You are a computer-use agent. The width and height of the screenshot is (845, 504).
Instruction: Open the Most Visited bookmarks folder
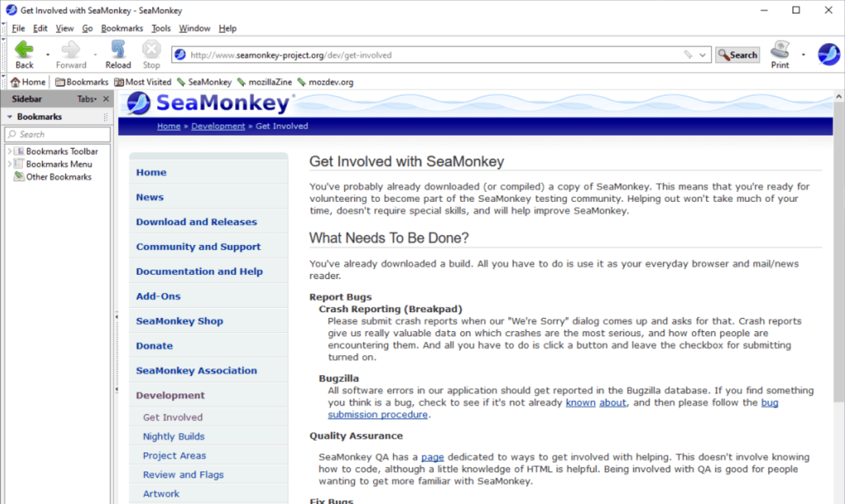point(143,82)
